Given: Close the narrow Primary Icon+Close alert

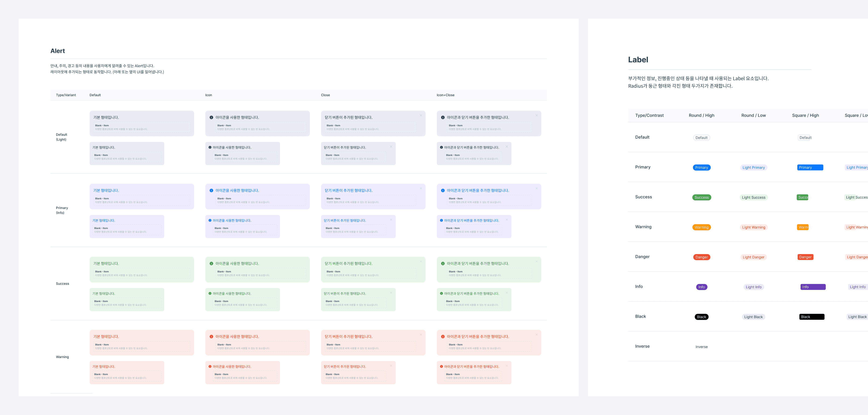Looking at the screenshot, I should [507, 219].
